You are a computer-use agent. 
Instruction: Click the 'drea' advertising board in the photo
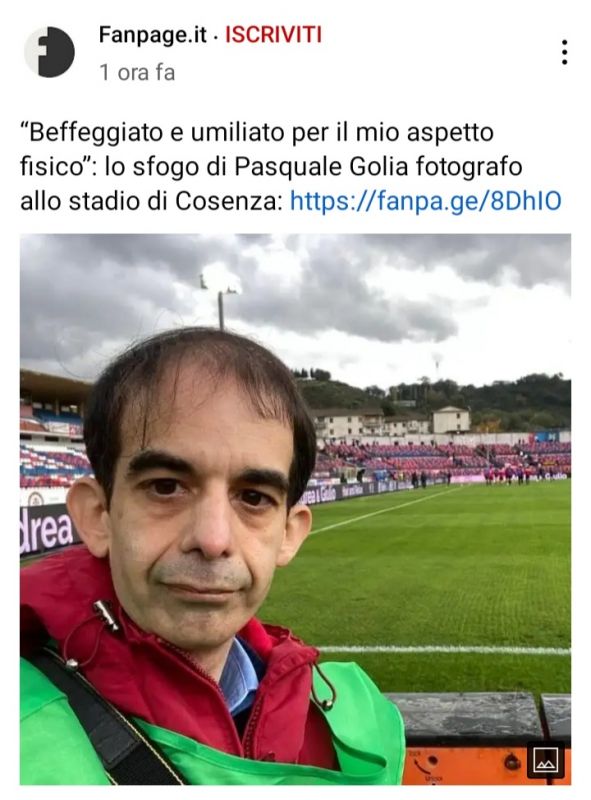45,530
